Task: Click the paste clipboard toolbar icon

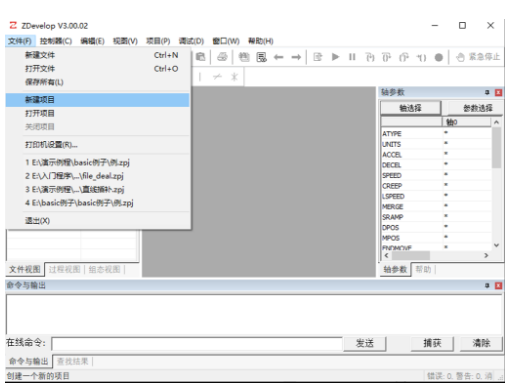Action: pos(200,57)
